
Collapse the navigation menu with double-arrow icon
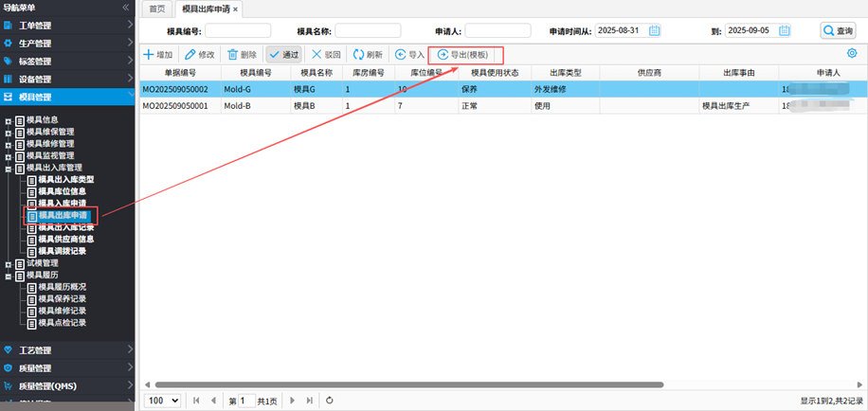pyautogui.click(x=126, y=8)
